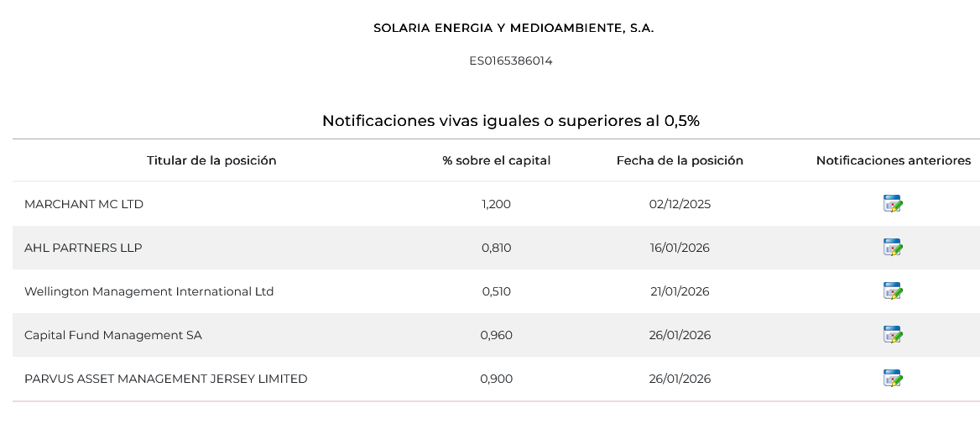Select the AHL PARTNERS LLP holder name
The image size is (980, 429).
click(x=83, y=248)
